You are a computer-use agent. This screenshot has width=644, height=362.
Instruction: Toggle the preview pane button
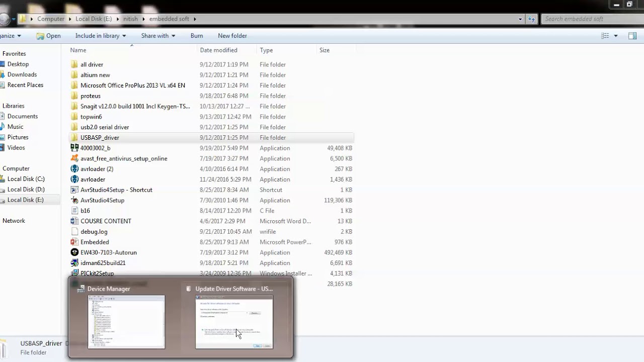click(632, 36)
